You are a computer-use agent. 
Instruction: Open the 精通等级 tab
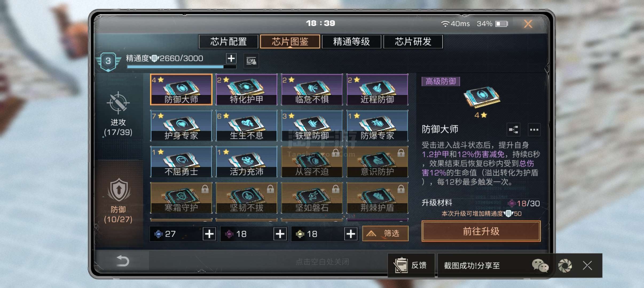[x=351, y=42]
